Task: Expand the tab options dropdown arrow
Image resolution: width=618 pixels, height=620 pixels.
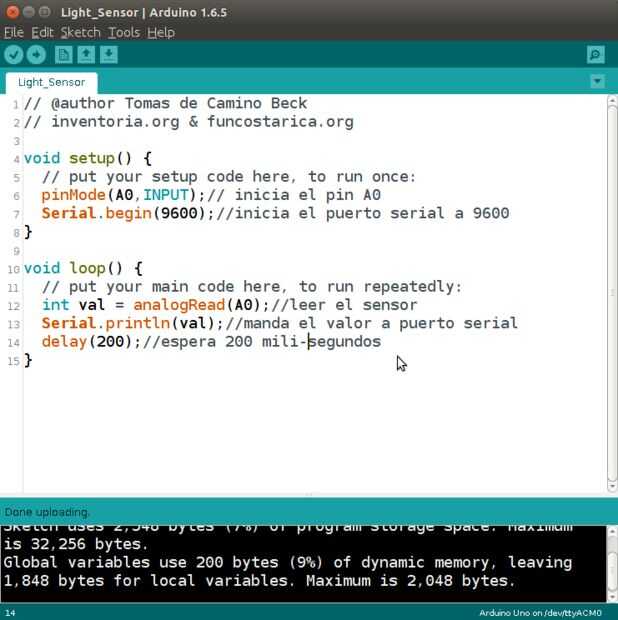Action: pos(597,81)
